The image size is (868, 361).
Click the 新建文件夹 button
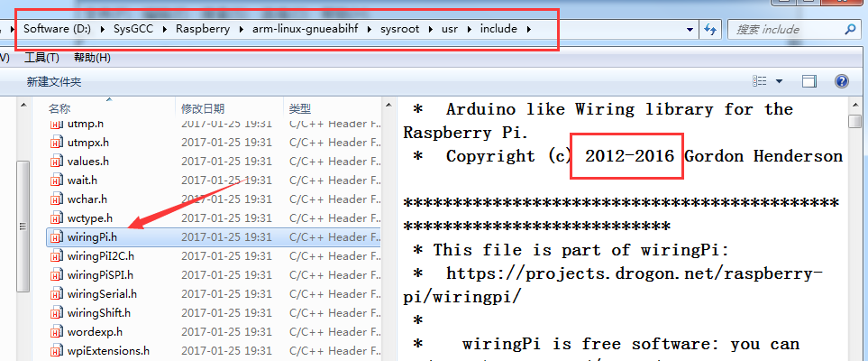click(54, 82)
